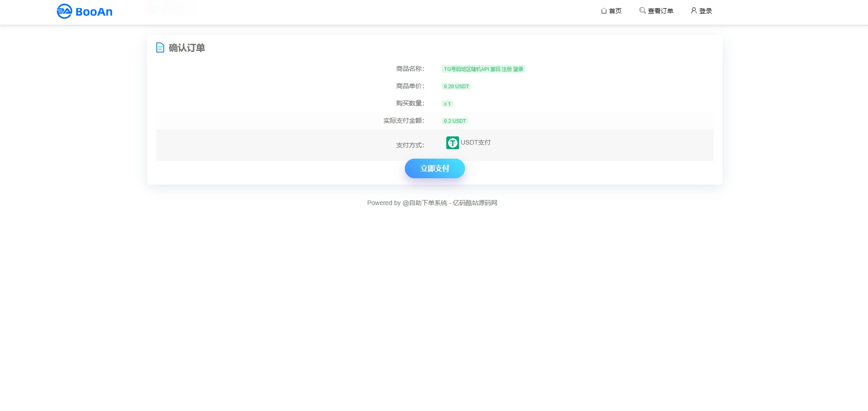Screen dimensions: 868x411
Task: Click the x 1 quantity tag
Action: tap(447, 104)
